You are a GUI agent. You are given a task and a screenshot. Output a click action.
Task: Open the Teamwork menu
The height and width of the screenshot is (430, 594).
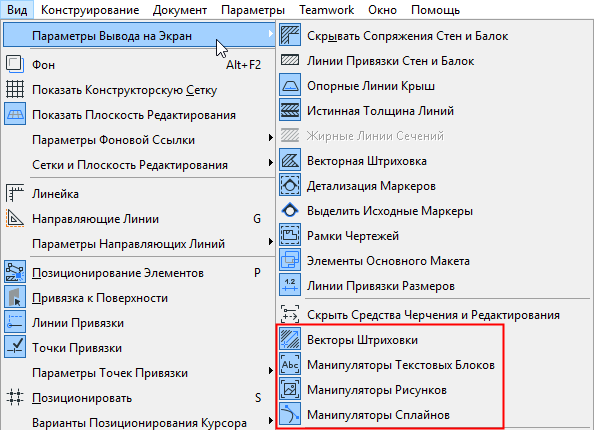click(326, 9)
